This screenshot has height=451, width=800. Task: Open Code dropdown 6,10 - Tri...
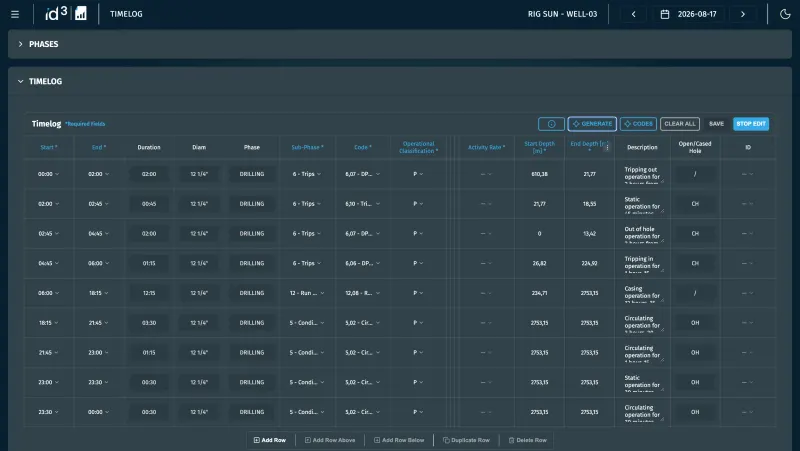pyautogui.click(x=362, y=204)
